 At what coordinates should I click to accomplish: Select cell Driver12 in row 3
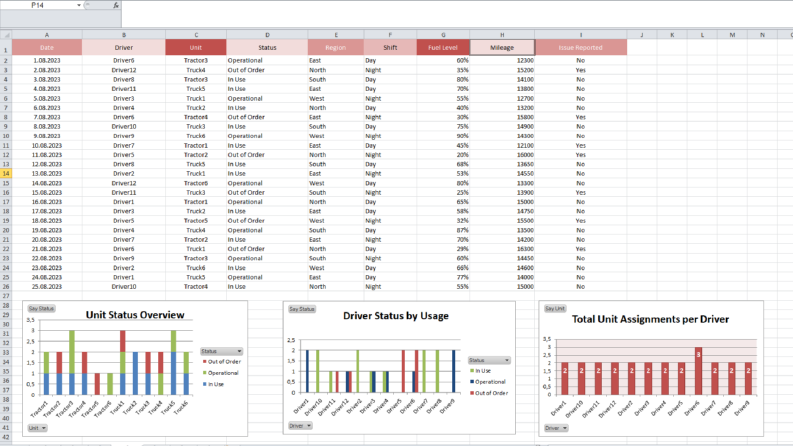coord(124,70)
